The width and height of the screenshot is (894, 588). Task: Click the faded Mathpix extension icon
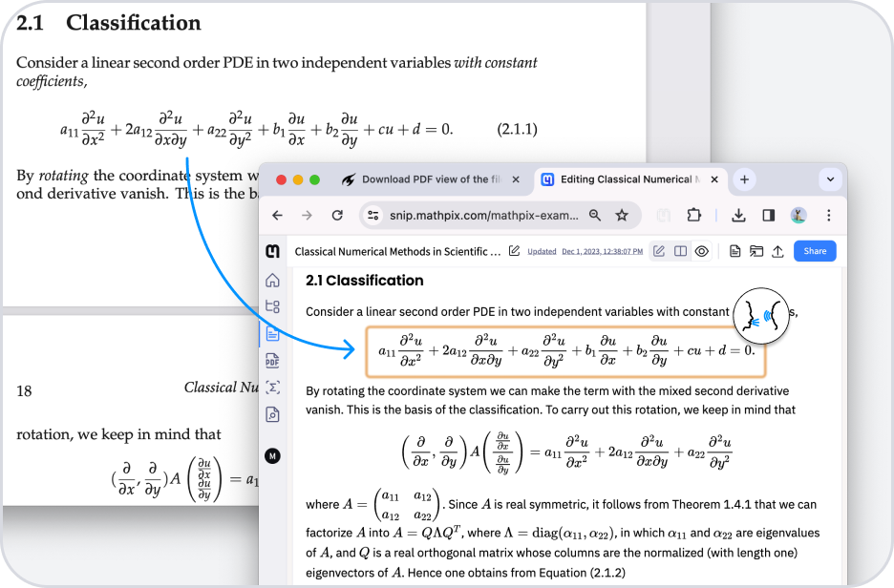663,216
